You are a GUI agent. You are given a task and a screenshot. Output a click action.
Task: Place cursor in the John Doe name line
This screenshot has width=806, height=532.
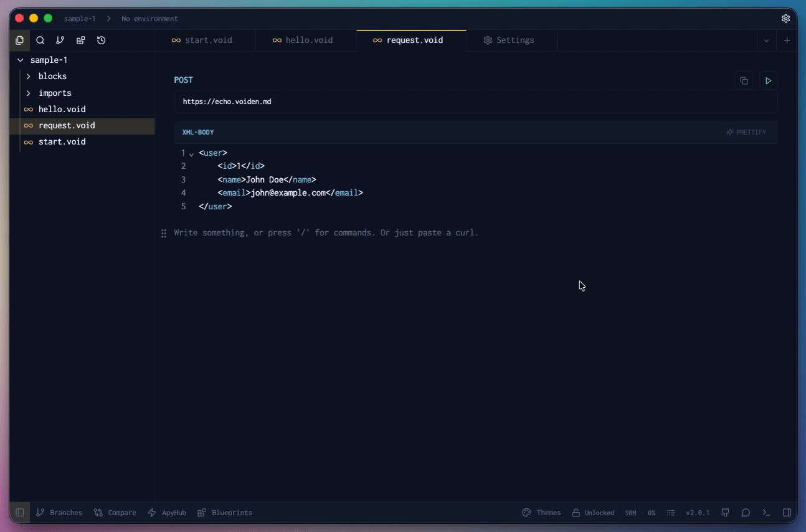[267, 179]
